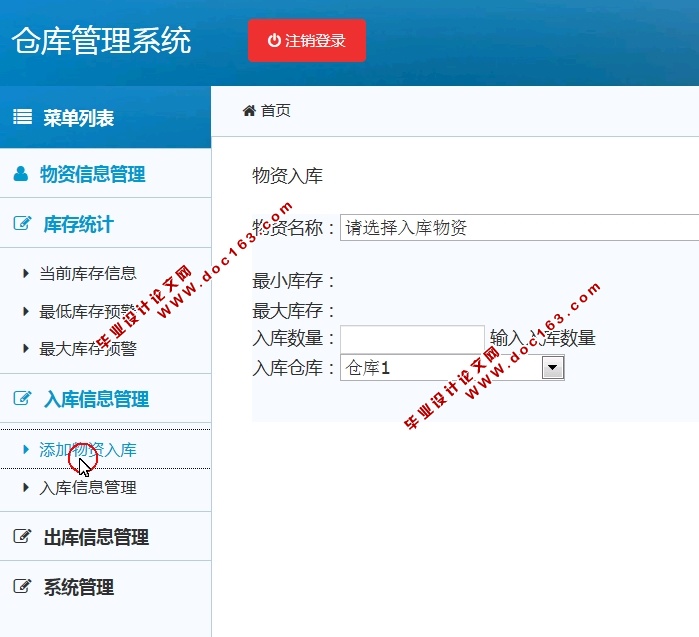The image size is (699, 637).
Task: Click the 最大库存 label
Action: [293, 311]
